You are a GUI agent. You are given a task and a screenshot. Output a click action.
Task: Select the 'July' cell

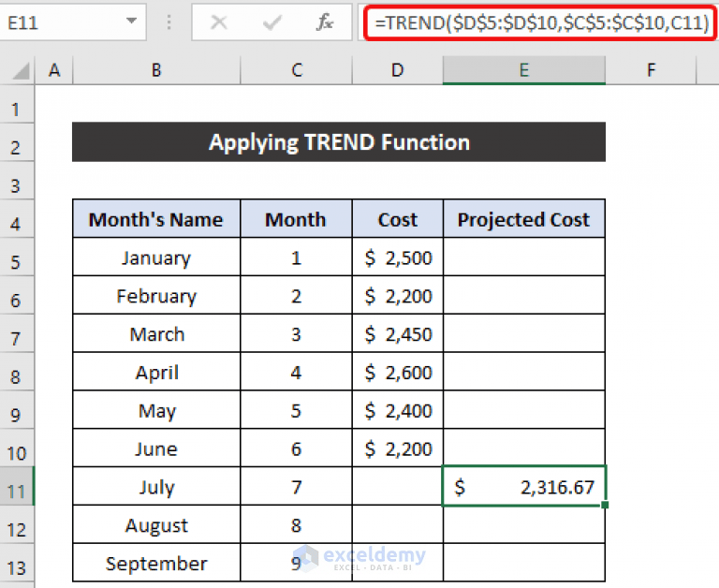(x=156, y=486)
